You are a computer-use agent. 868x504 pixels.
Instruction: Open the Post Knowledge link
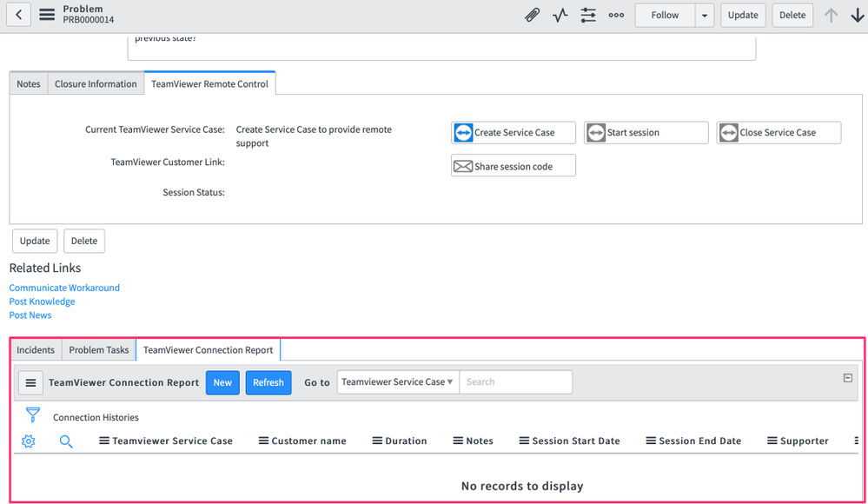click(42, 302)
